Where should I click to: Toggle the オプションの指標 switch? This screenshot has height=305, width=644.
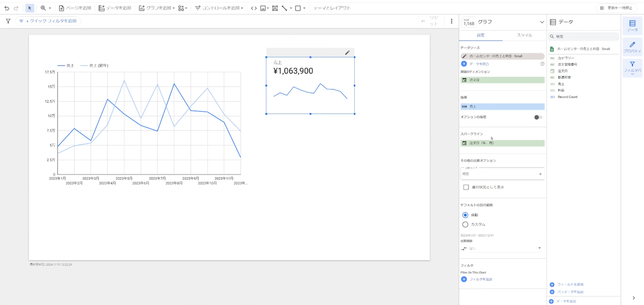(x=538, y=117)
